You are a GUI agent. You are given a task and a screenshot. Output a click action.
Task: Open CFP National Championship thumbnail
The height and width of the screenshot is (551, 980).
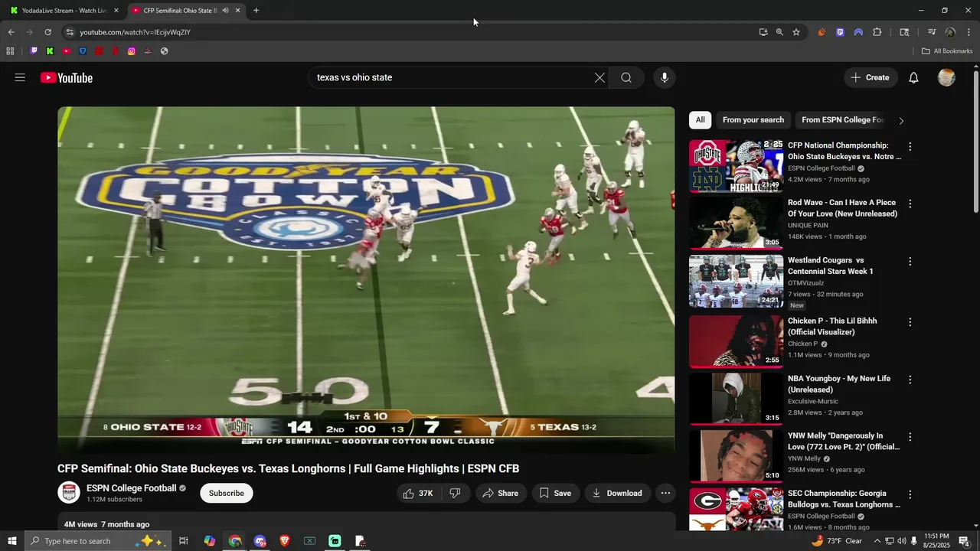[x=736, y=166]
